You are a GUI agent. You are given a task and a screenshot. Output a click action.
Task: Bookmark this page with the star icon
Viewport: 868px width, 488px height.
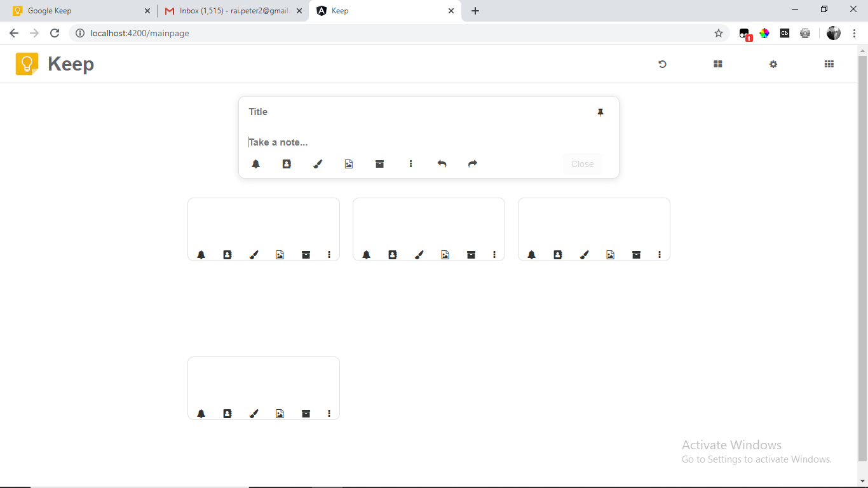click(719, 33)
